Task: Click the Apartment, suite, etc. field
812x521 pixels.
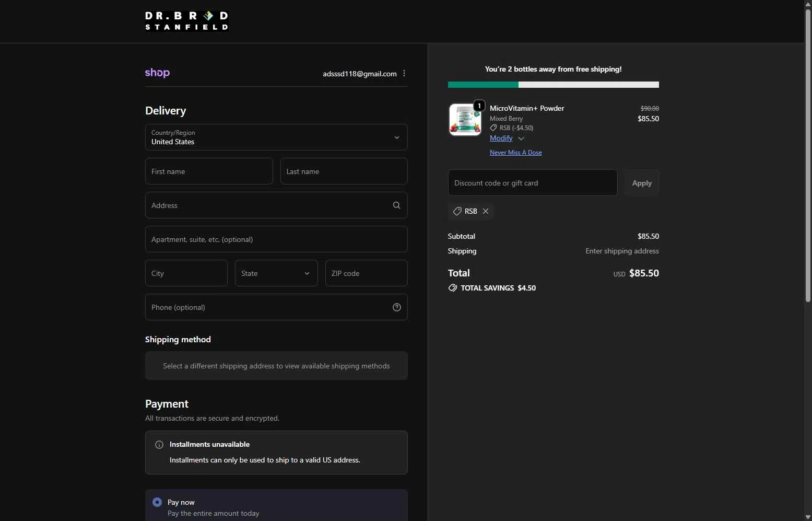Action: coord(276,239)
